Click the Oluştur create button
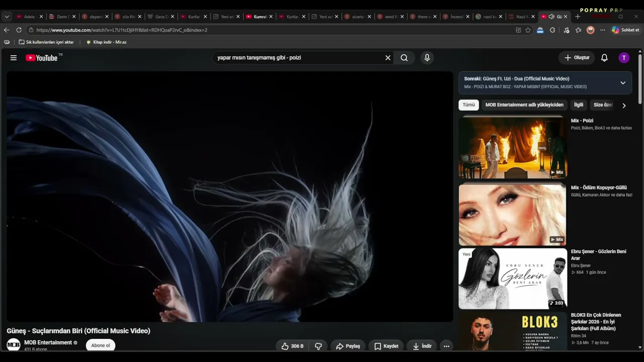This screenshot has width=644, height=362. point(577,58)
